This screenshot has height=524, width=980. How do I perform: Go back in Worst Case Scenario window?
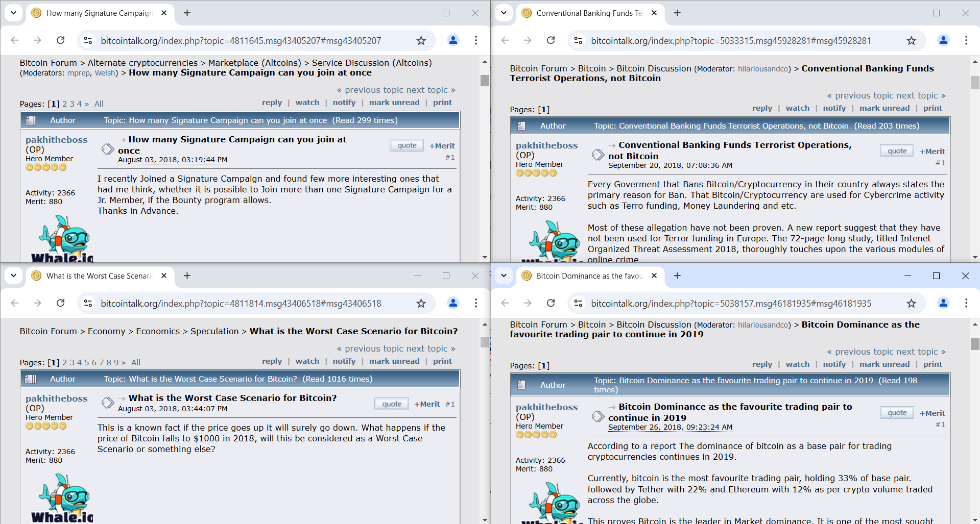[15, 303]
